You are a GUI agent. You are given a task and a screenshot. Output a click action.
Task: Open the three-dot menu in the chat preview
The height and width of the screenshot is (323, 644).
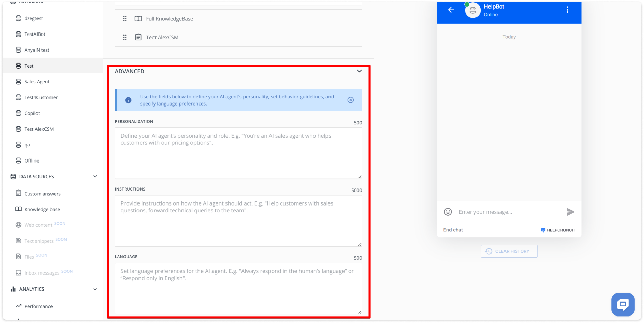pos(567,10)
